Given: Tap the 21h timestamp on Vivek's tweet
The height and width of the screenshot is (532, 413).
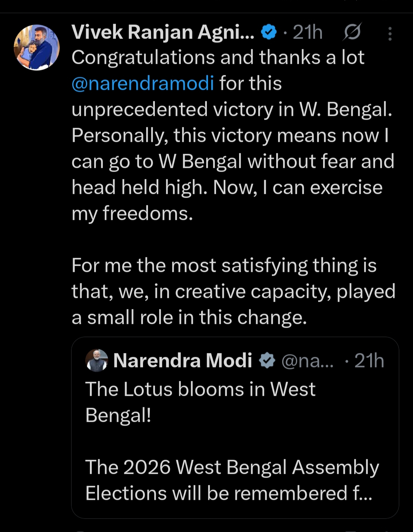Looking at the screenshot, I should tap(308, 32).
